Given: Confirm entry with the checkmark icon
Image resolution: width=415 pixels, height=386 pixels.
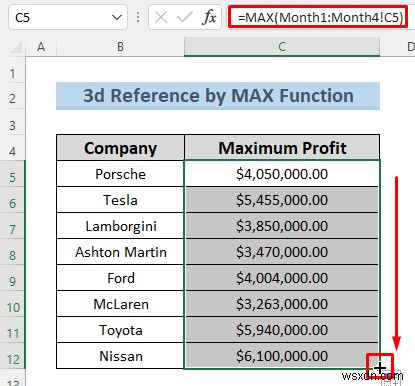Looking at the screenshot, I should pos(185,17).
